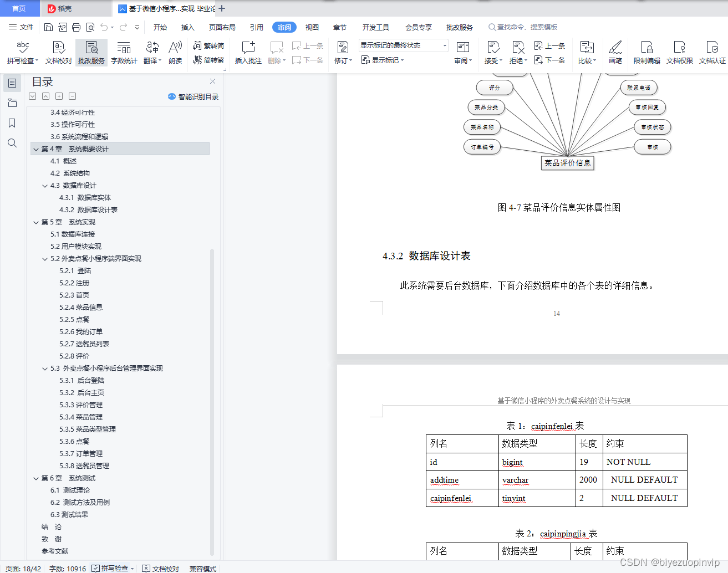This screenshot has height=573, width=728.
Task: Switch to the 引用 tab
Action: pos(257,27)
